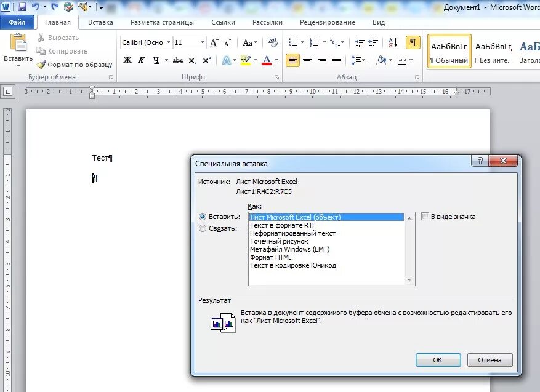The image size is (540, 392).
Task: Center align text
Action: tap(307, 60)
